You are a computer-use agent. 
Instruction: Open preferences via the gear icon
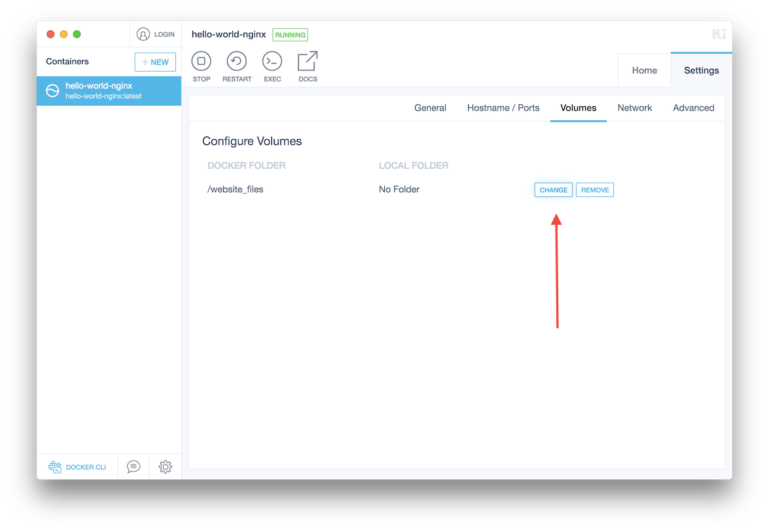(x=165, y=467)
